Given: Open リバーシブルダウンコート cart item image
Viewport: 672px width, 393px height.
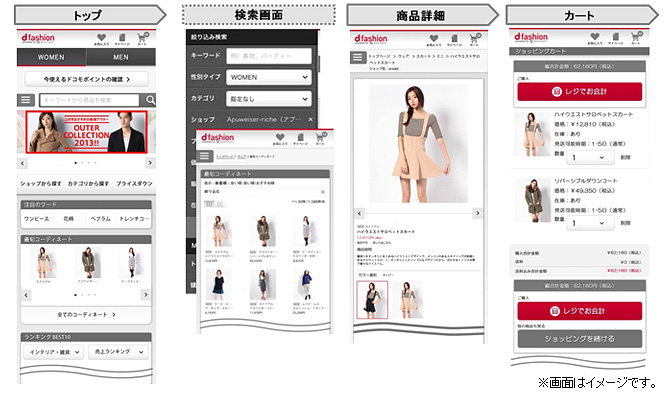Looking at the screenshot, I should pyautogui.click(x=531, y=201).
